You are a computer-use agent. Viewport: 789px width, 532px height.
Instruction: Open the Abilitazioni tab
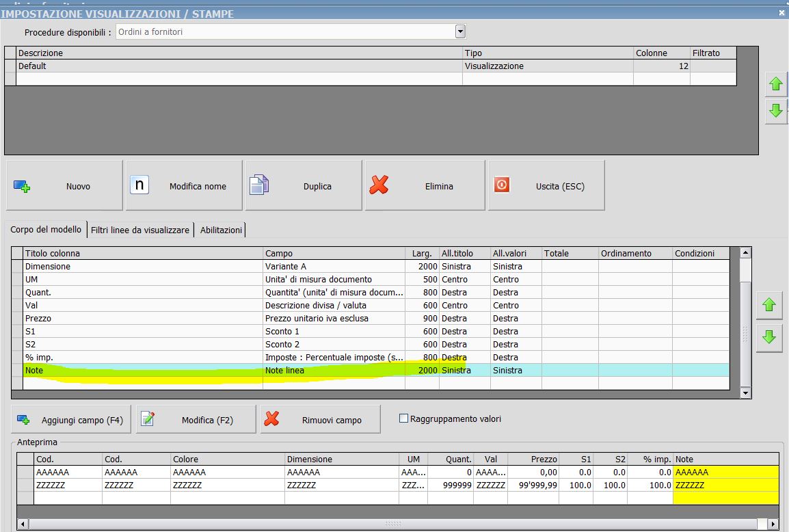click(x=221, y=230)
